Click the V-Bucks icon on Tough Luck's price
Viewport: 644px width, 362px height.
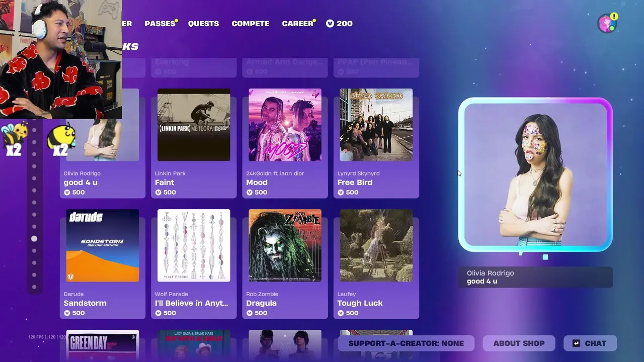341,313
